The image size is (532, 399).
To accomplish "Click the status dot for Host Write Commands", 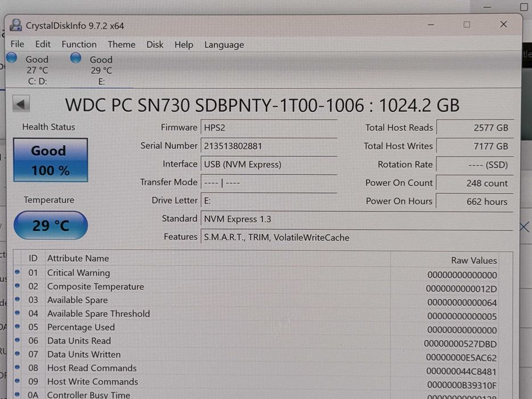I will point(17,380).
